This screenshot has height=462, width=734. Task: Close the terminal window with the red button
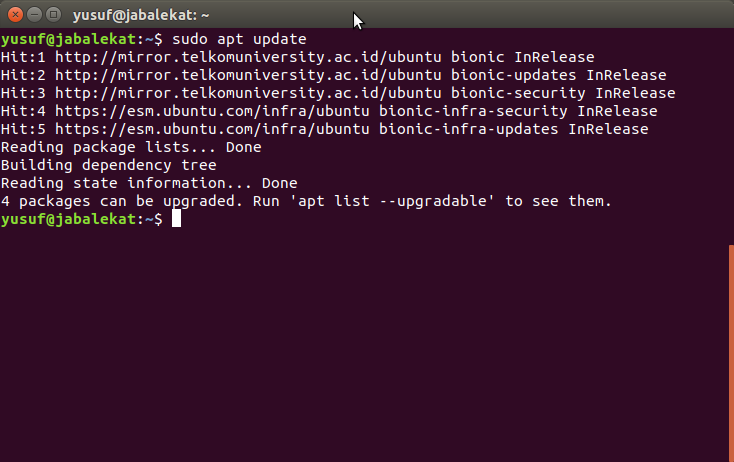[15, 15]
